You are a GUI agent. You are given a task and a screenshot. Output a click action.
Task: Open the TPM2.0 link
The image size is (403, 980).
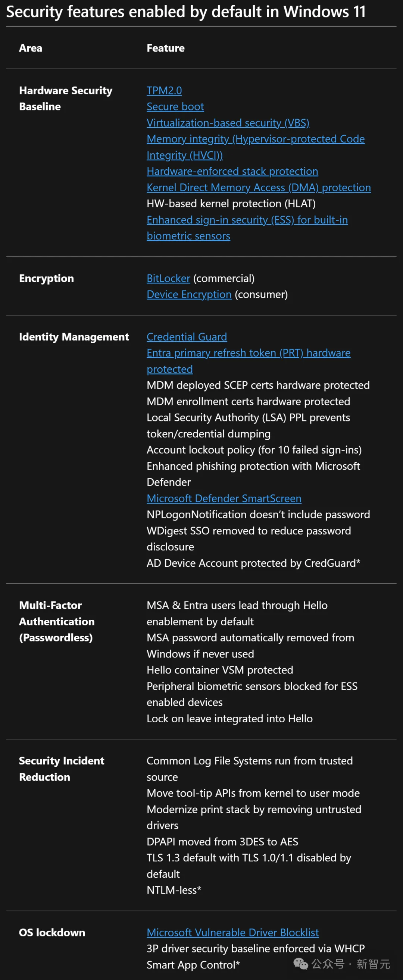[164, 91]
